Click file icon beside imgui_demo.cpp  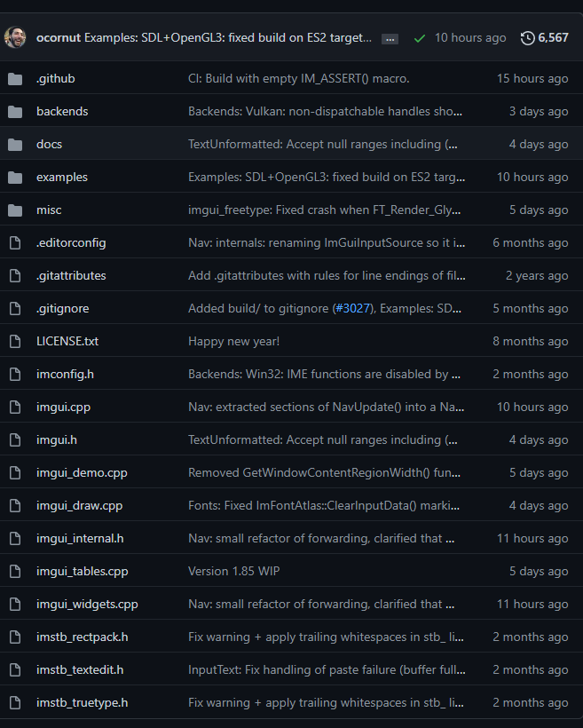pyautogui.click(x=15, y=472)
